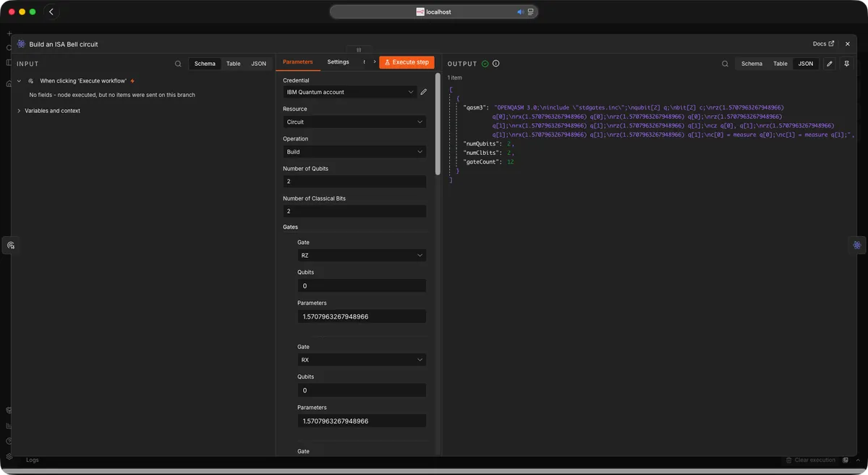This screenshot has height=475, width=868.
Task: Edit output with the pencil icon
Action: click(830, 64)
